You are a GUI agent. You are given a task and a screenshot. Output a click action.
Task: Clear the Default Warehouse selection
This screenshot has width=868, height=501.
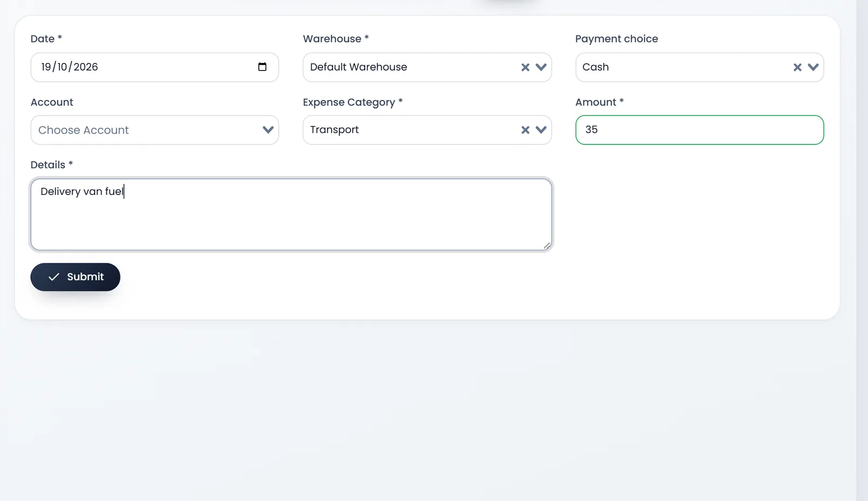(x=525, y=67)
